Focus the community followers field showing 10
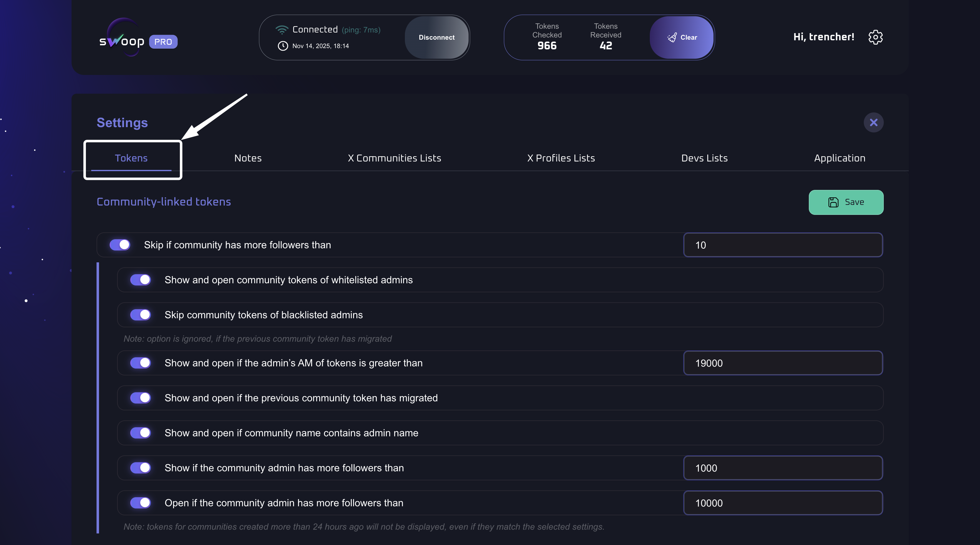This screenshot has width=980, height=545. coord(783,245)
